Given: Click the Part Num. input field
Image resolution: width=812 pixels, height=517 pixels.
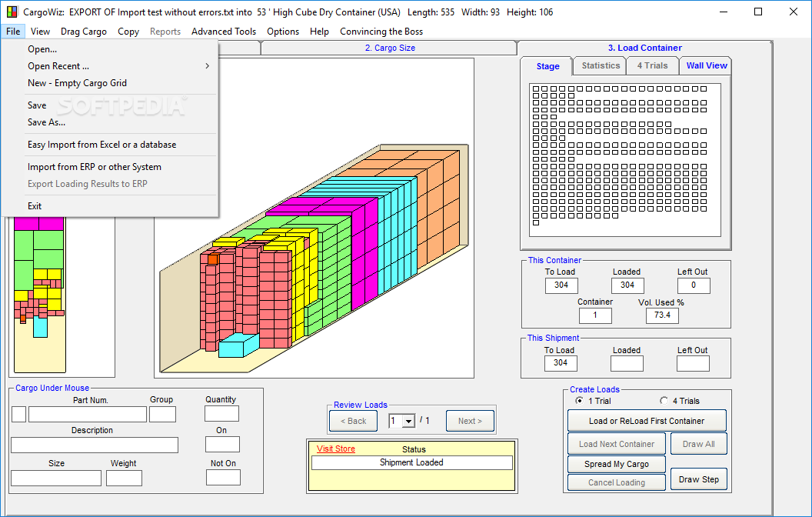Looking at the screenshot, I should pyautogui.click(x=88, y=414).
